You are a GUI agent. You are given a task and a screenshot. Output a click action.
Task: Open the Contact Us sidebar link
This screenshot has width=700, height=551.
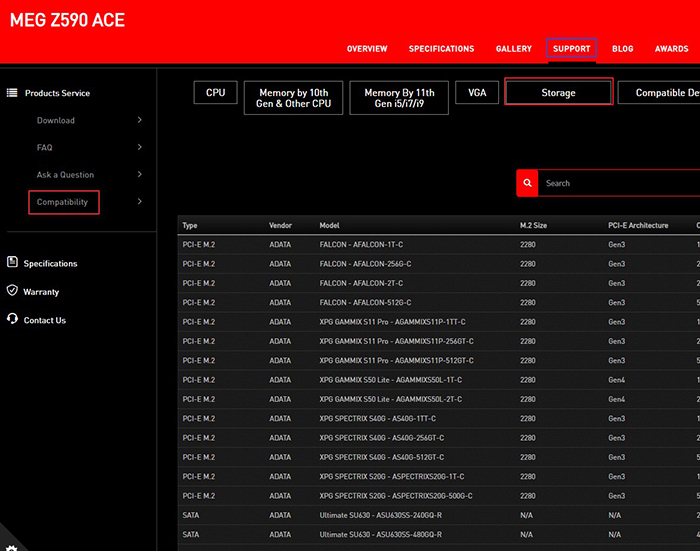pyautogui.click(x=45, y=320)
